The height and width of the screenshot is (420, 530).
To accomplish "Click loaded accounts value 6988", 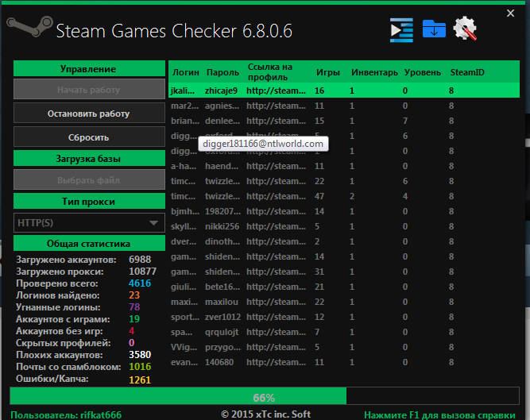I will pos(140,260).
